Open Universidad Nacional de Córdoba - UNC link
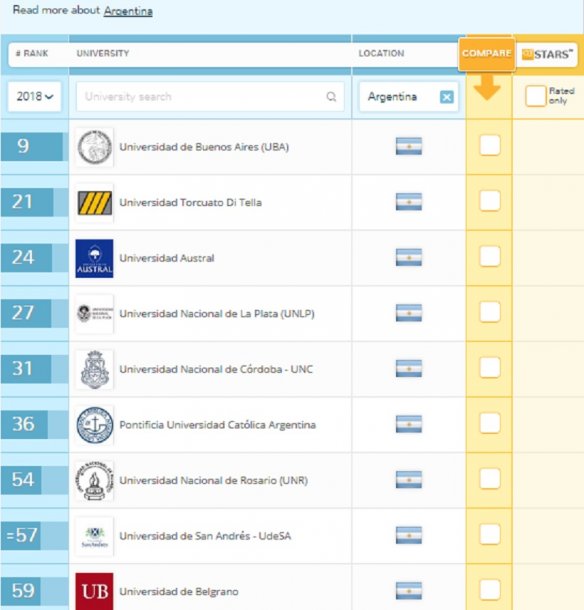 216,369
